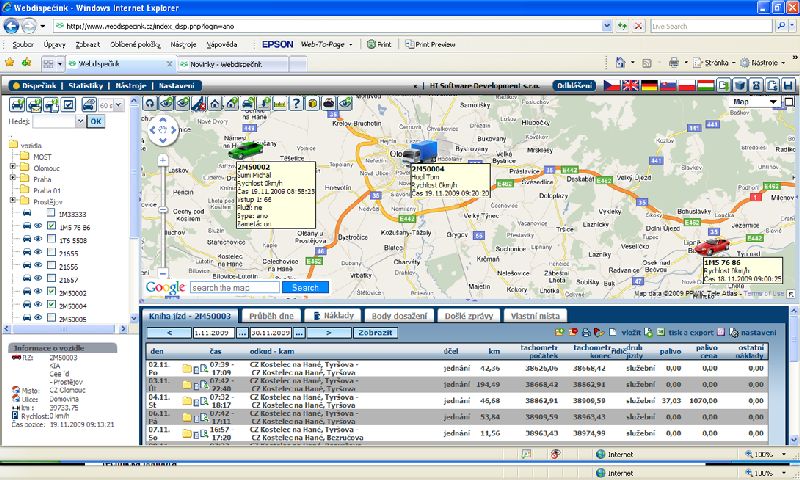This screenshot has width=800, height=480.
Task: Click the telephone icon in header bar
Action: 756,85
